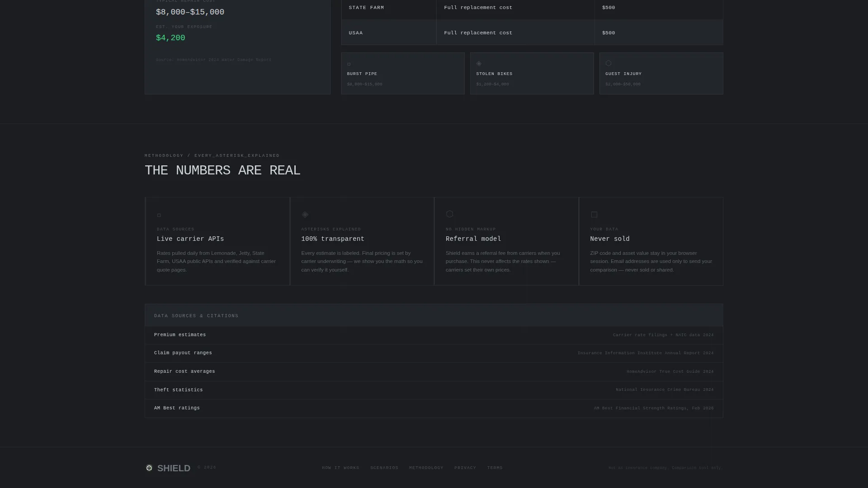Open the How It Works footer link
868x488 pixels.
click(x=340, y=468)
